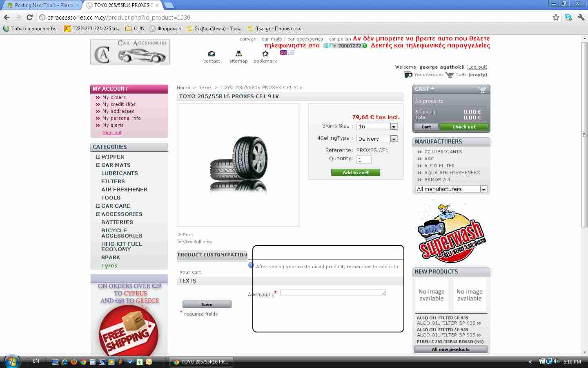Open the contact envelope icon
Screen dimensions: 588x368
pyautogui.click(x=212, y=54)
